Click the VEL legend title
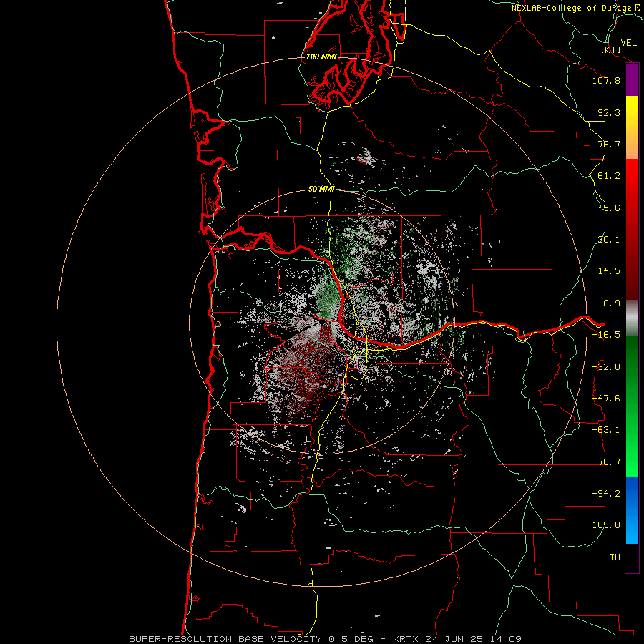644x644 pixels. [628, 43]
